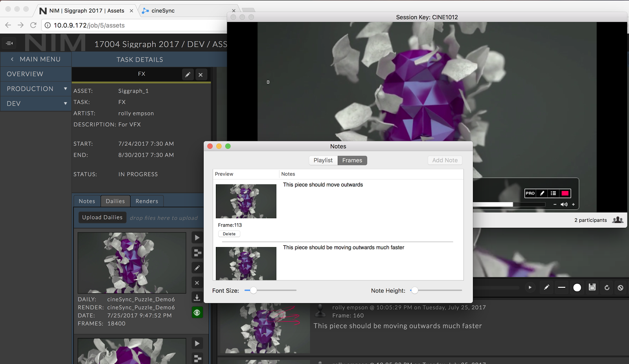629x364 pixels.
Task: Click the Add Note button
Action: (x=445, y=160)
